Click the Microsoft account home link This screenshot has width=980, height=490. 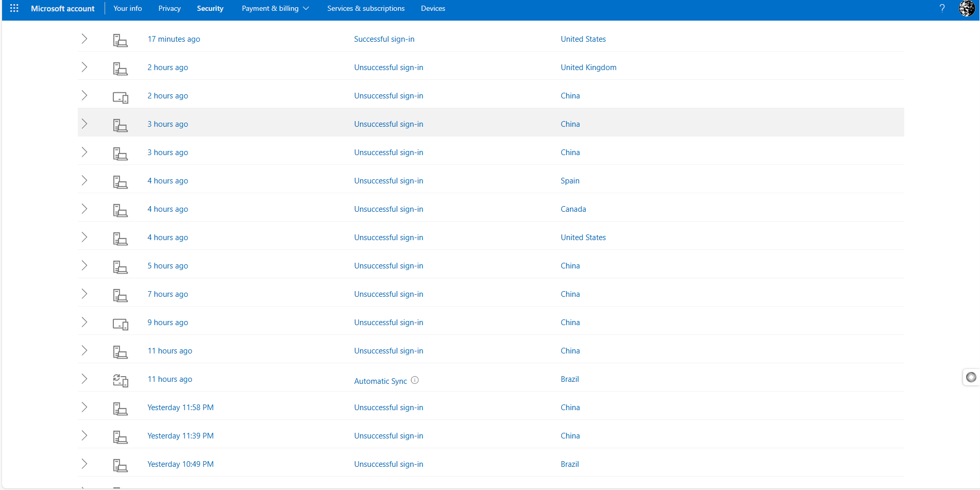[x=63, y=8]
